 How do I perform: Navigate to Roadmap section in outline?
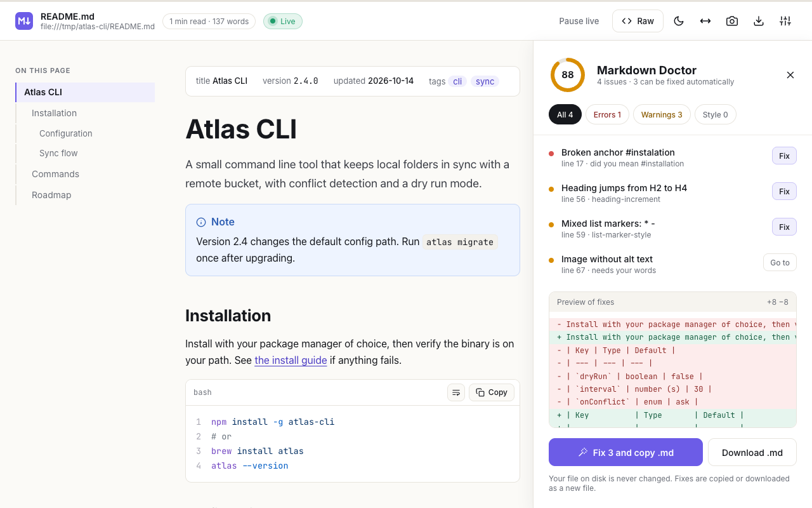click(85, 195)
